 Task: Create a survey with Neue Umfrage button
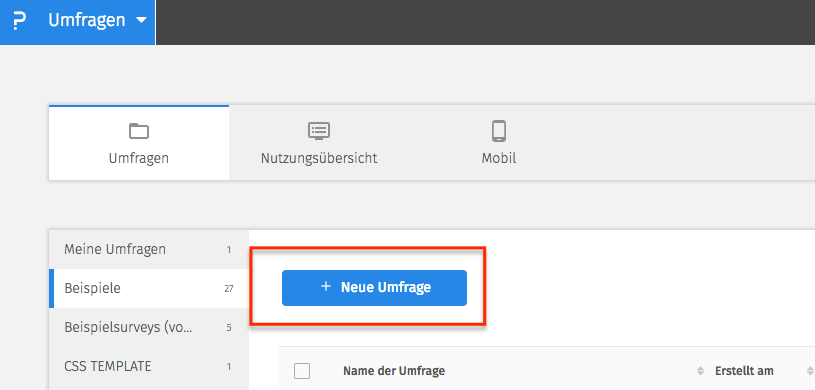pyautogui.click(x=374, y=288)
